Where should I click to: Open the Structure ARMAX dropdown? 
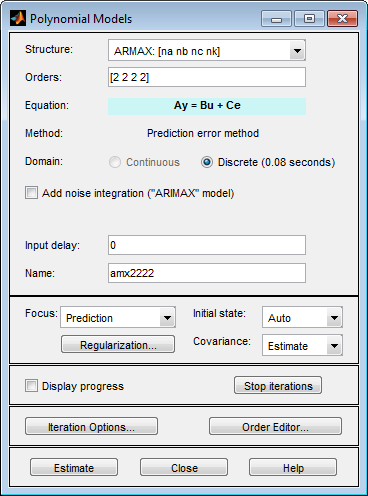tap(207, 50)
